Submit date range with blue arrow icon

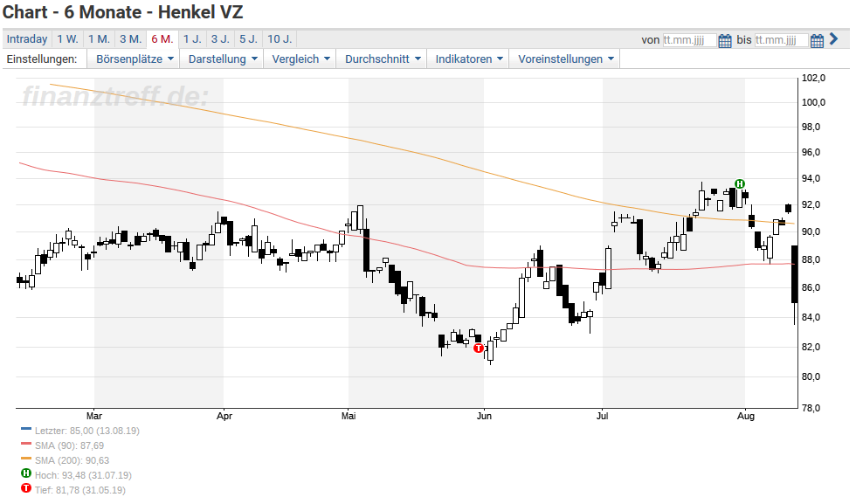[x=833, y=38]
